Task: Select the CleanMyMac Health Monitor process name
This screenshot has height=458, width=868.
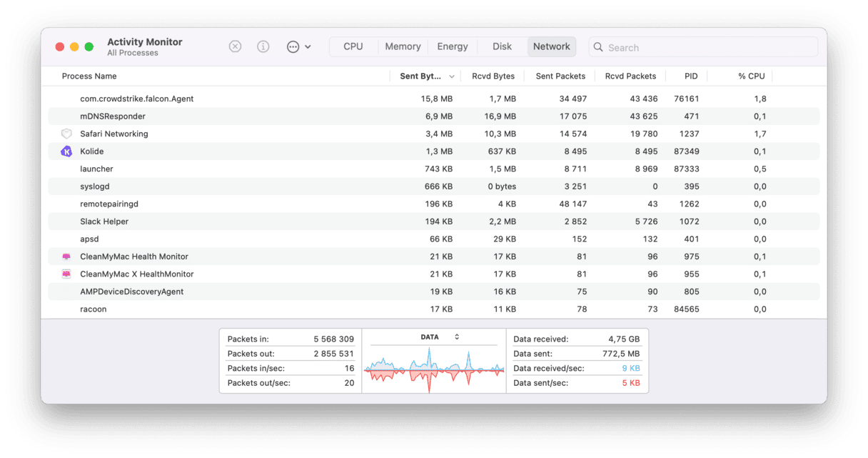Action: [134, 257]
